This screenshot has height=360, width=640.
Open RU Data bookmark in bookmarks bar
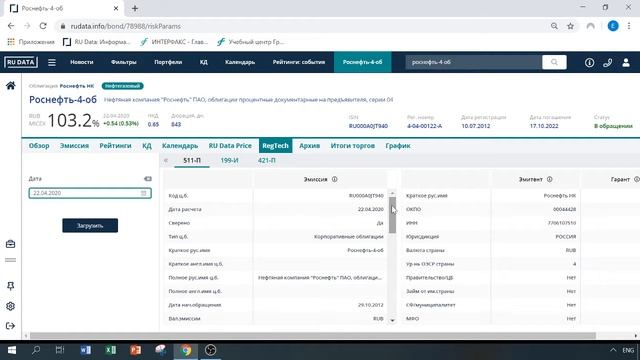point(97,42)
